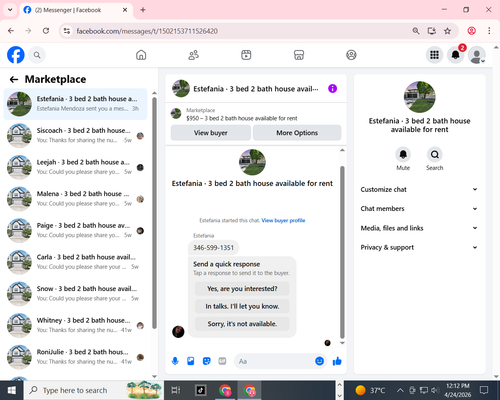Open the Marketplace storefront icon
The width and height of the screenshot is (500, 400).
299,55
